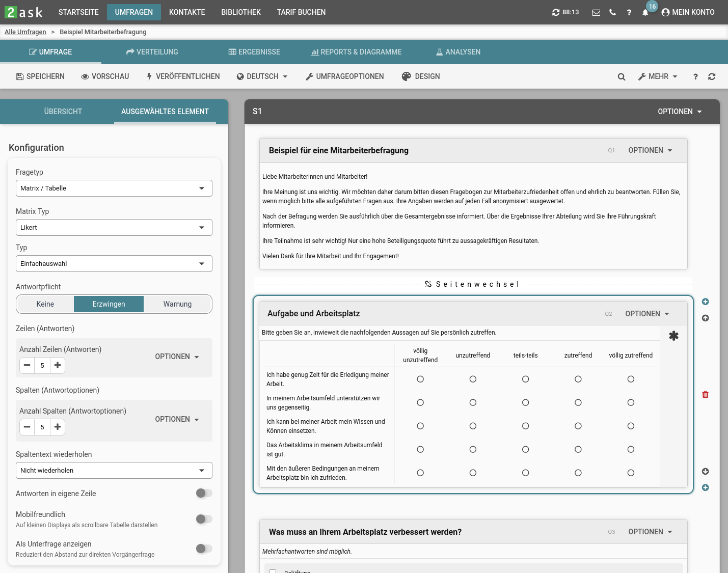Move question up with arrow icon
This screenshot has width=728, height=573.
point(705,318)
